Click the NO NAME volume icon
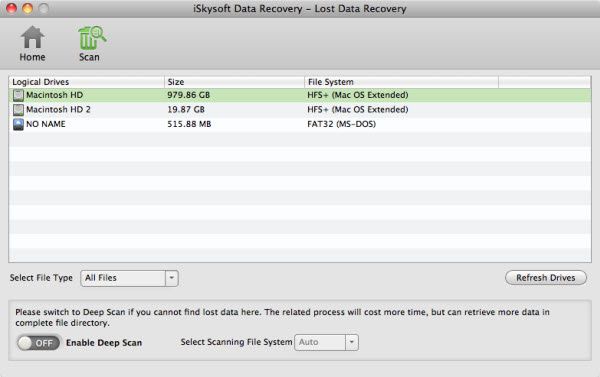 [18, 124]
